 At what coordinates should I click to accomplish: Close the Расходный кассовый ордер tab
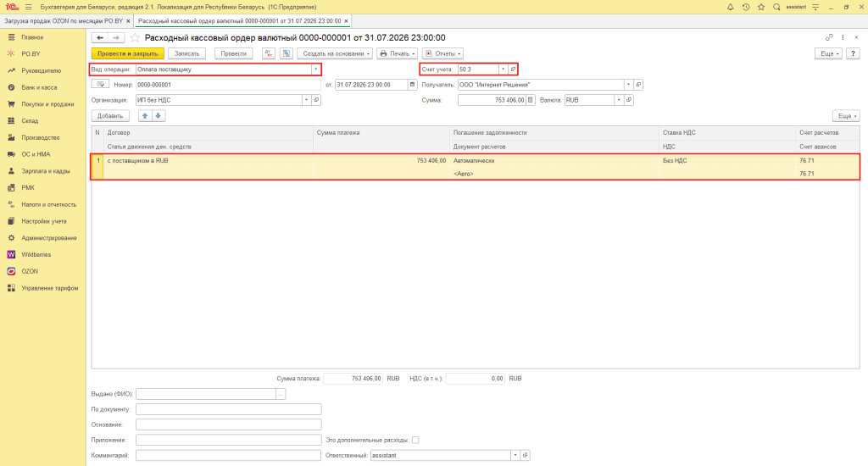(x=346, y=21)
